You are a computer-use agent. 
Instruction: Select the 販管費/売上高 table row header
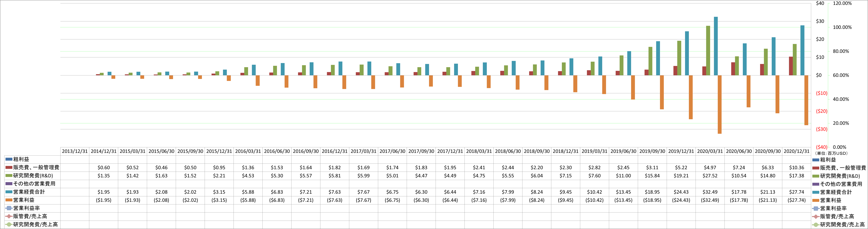pos(32,216)
